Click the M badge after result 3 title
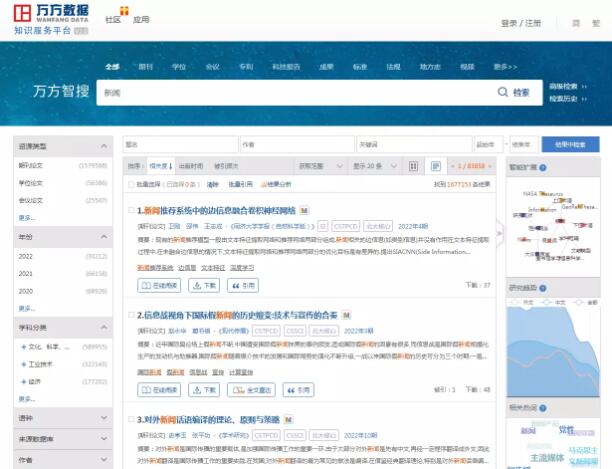The height and width of the screenshot is (469, 612). pyautogui.click(x=288, y=420)
